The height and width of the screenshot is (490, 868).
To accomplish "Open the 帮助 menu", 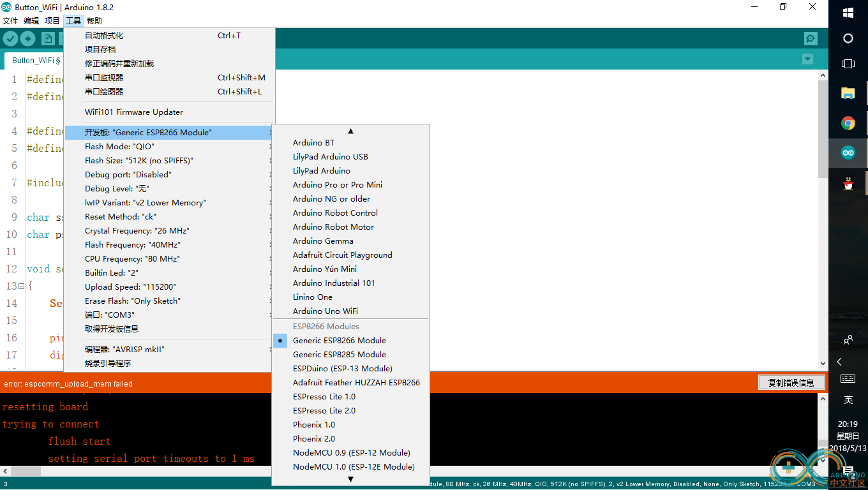I will tap(94, 21).
